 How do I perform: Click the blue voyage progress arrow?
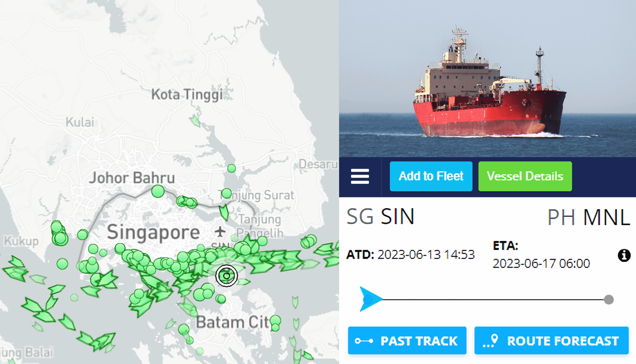(371, 299)
